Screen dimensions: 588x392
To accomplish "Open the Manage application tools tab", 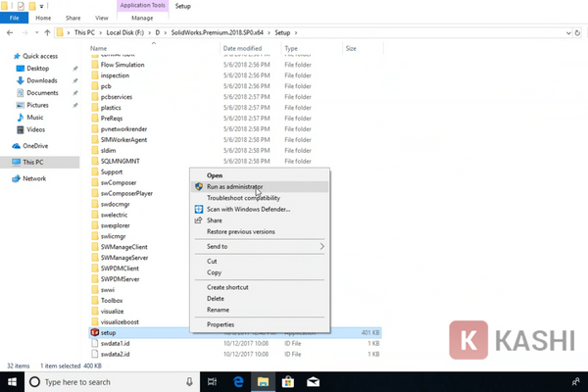I will coord(142,18).
